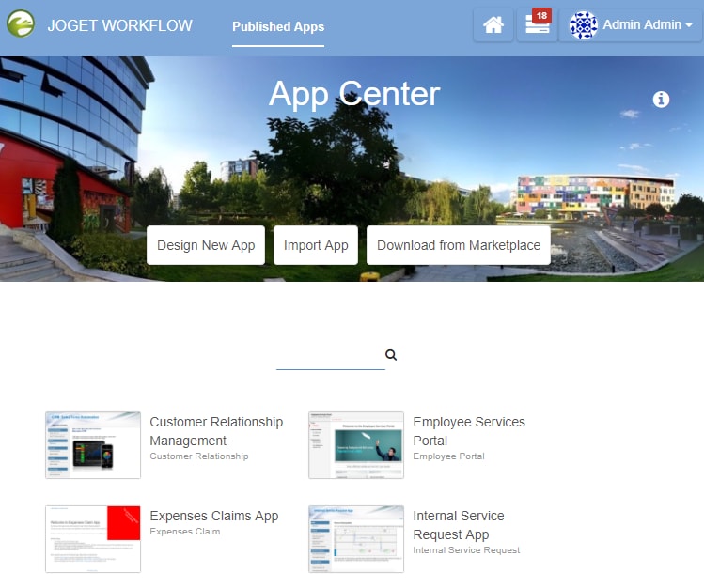This screenshot has width=704, height=588.
Task: Open the Customer Relationship Management thumbnail
Action: click(93, 445)
